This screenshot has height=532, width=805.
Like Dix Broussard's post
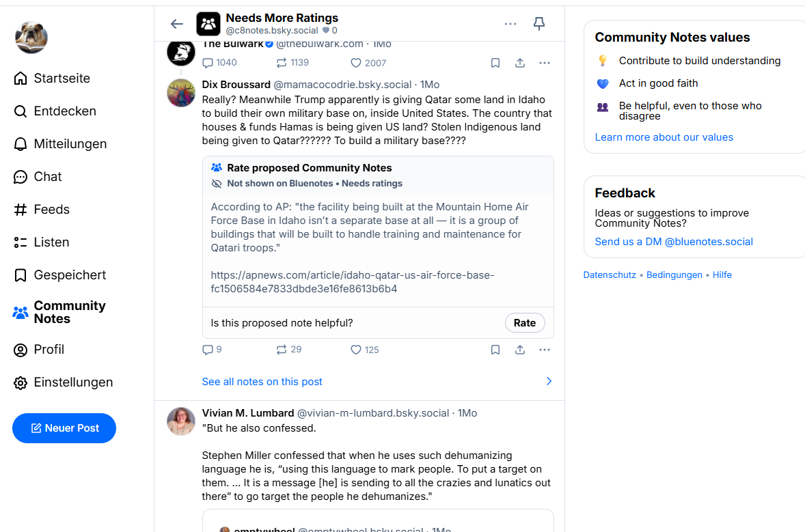pyautogui.click(x=356, y=350)
